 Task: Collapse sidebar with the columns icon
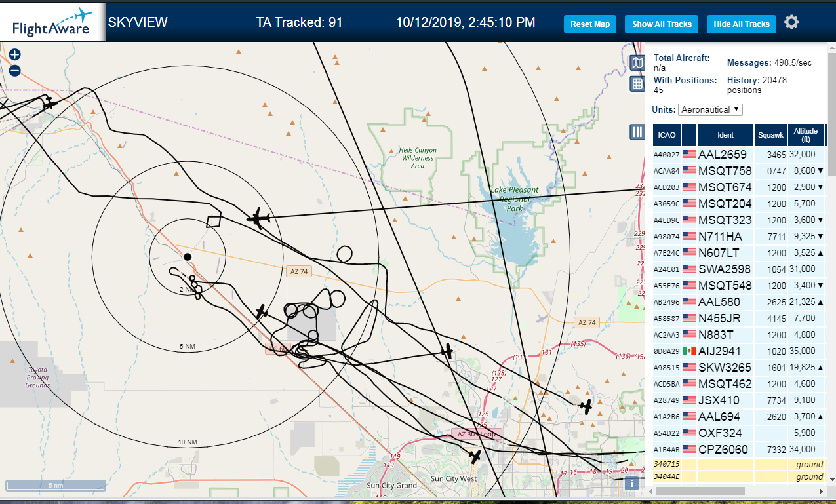637,132
